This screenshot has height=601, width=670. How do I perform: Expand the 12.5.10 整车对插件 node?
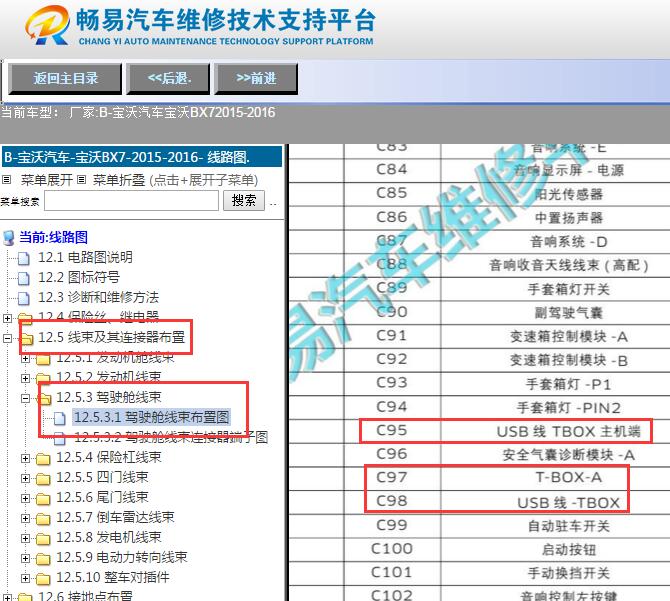[25, 579]
